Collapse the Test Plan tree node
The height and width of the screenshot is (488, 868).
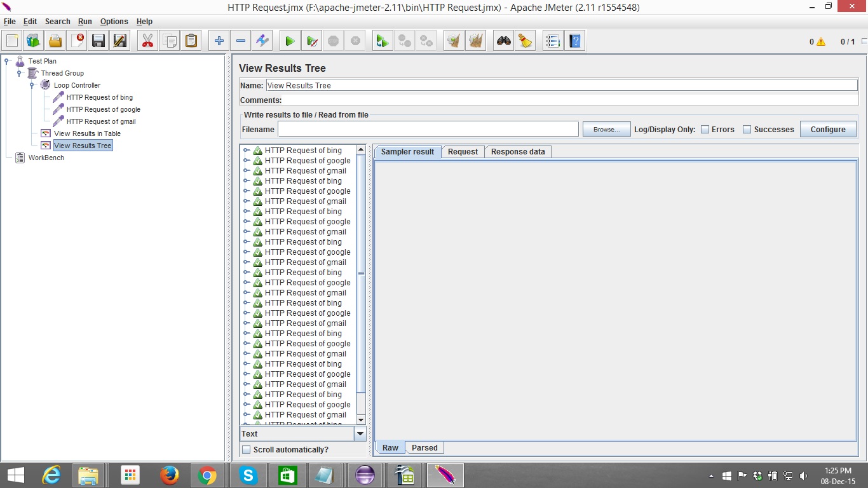tap(7, 61)
